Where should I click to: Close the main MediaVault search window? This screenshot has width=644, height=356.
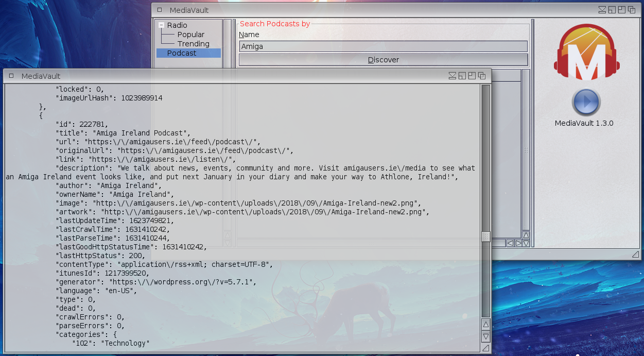point(160,10)
